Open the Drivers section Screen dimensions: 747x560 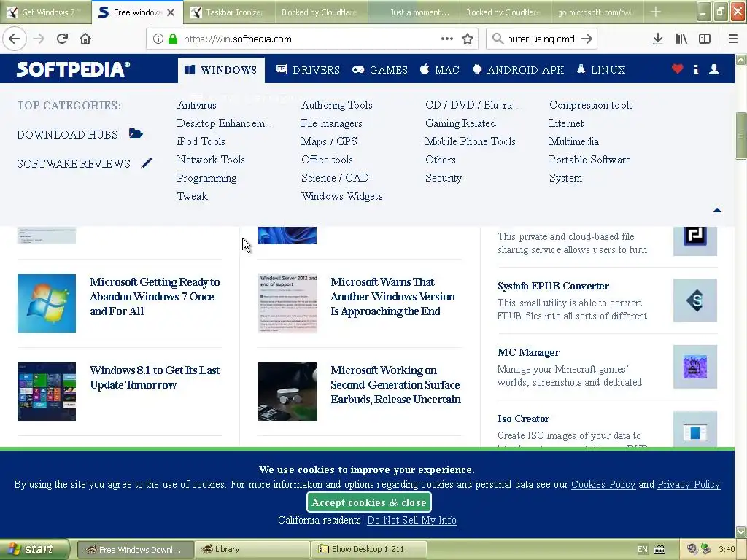click(308, 70)
